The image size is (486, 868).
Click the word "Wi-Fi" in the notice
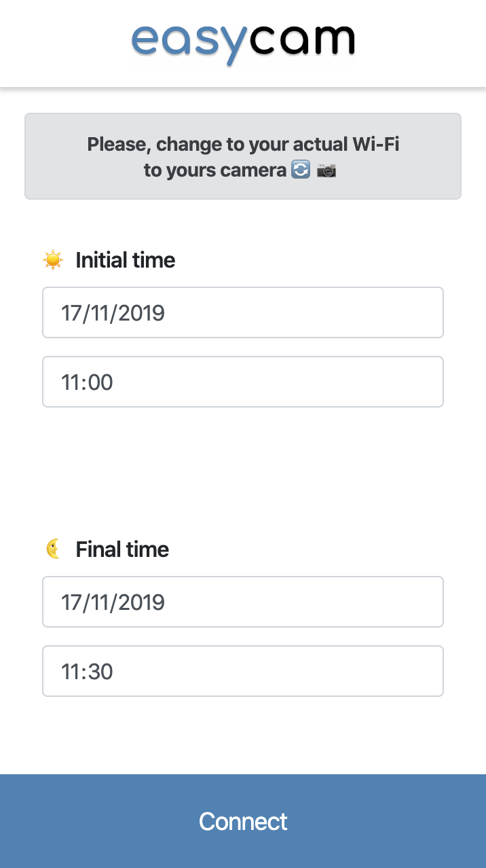[x=375, y=144]
